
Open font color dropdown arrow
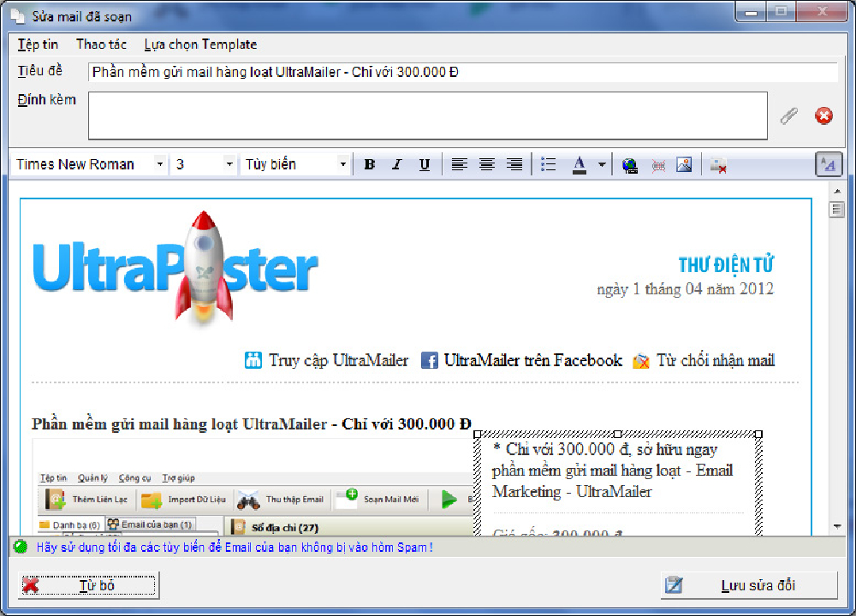click(602, 164)
